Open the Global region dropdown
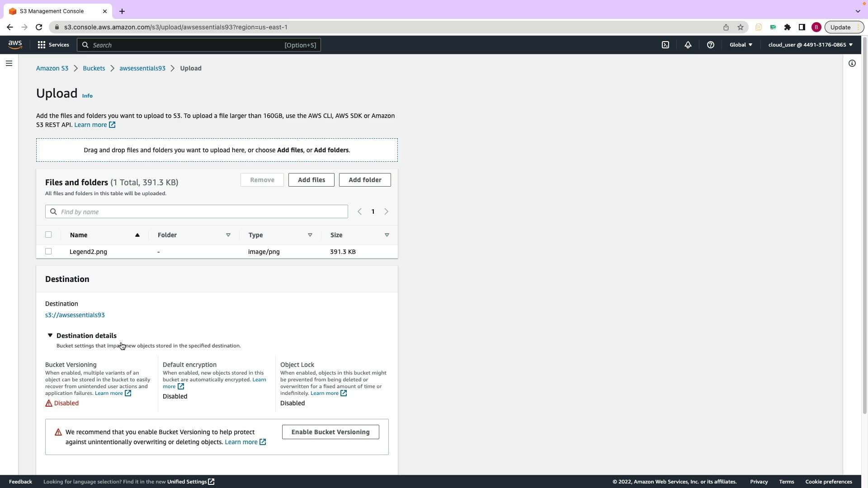 pyautogui.click(x=741, y=45)
